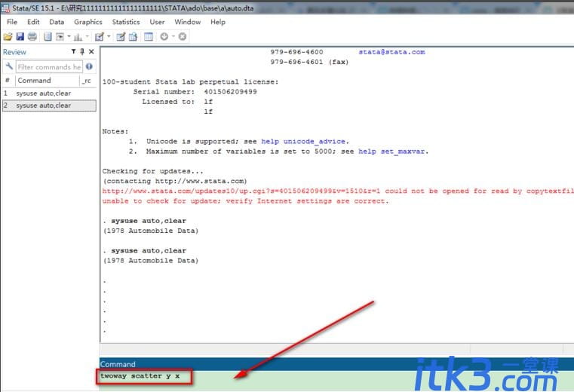Save the dataset with the floppy icon
This screenshot has width=574, height=392.
click(x=20, y=37)
